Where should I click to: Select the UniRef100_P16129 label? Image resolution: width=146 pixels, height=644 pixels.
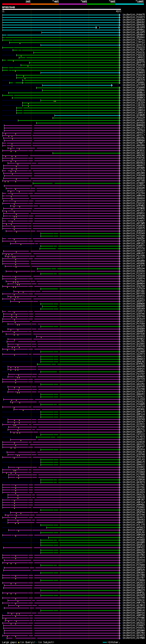(x=134, y=118)
